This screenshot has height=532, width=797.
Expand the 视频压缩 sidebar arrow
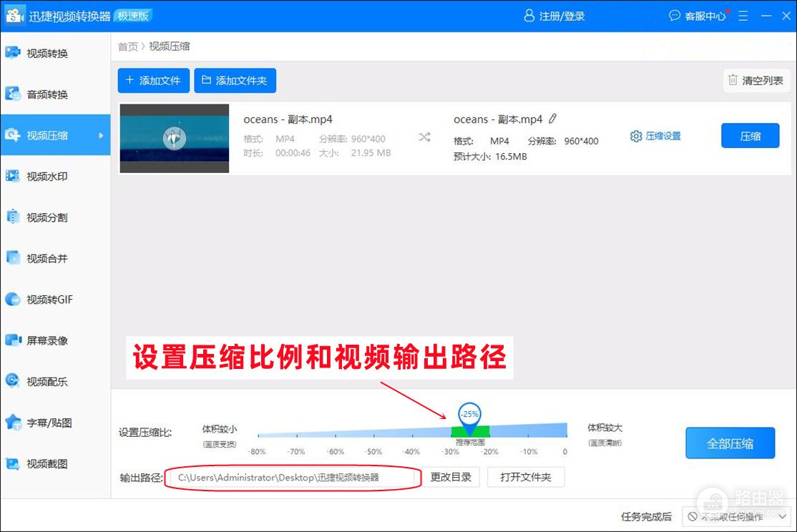[101, 135]
